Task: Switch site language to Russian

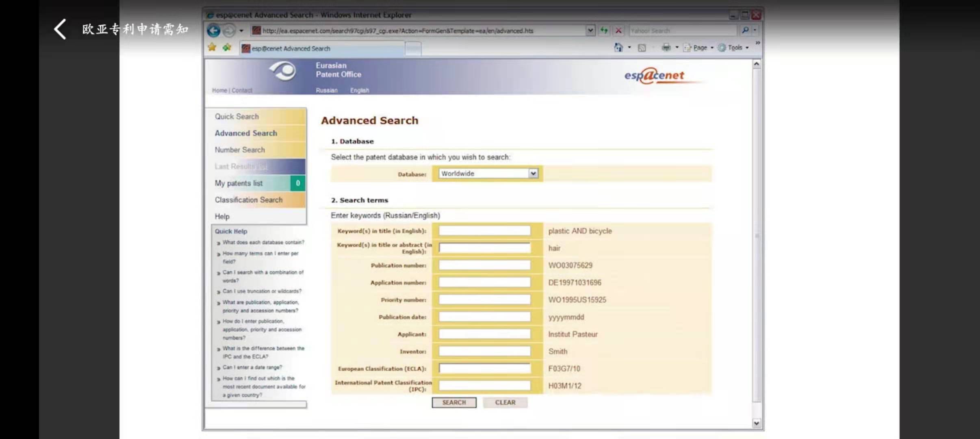Action: coord(327,90)
